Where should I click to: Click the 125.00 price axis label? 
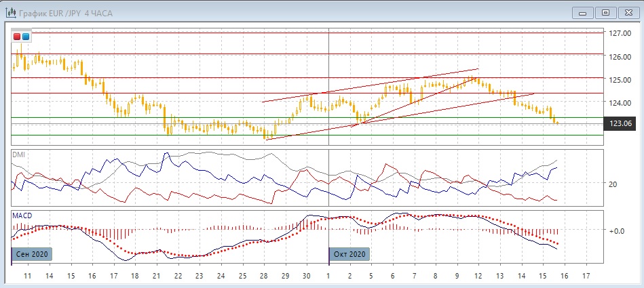pyautogui.click(x=620, y=80)
